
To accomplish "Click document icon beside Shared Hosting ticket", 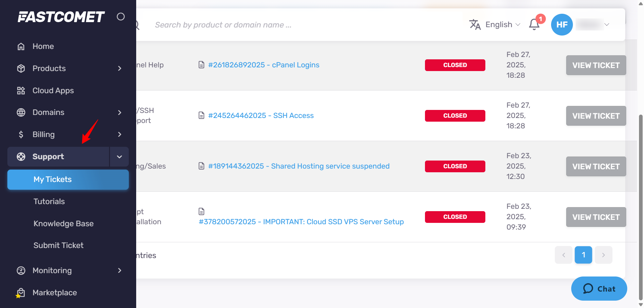I will coord(201,166).
